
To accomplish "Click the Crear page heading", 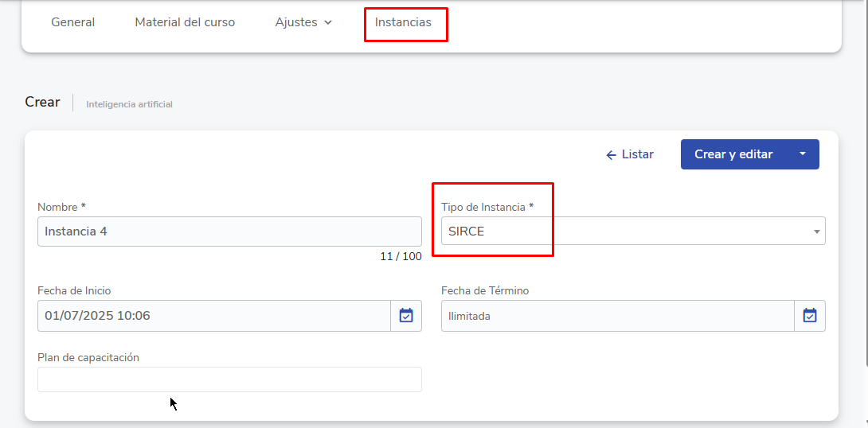I will 42,102.
